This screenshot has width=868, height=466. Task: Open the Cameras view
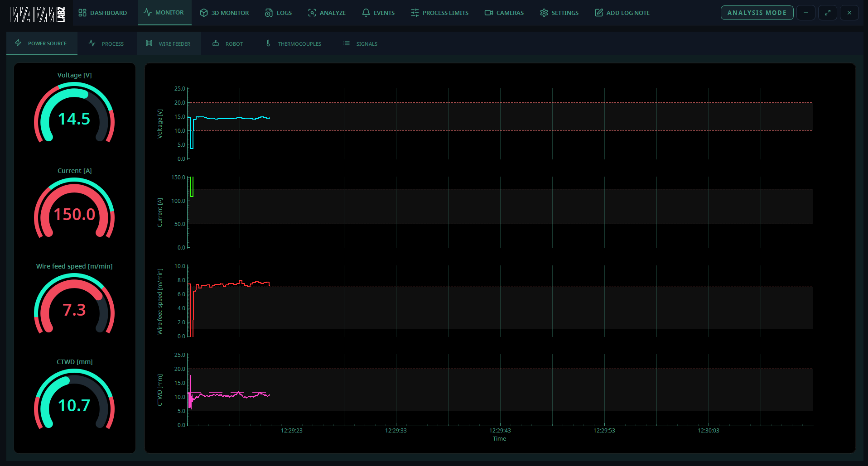click(x=504, y=13)
